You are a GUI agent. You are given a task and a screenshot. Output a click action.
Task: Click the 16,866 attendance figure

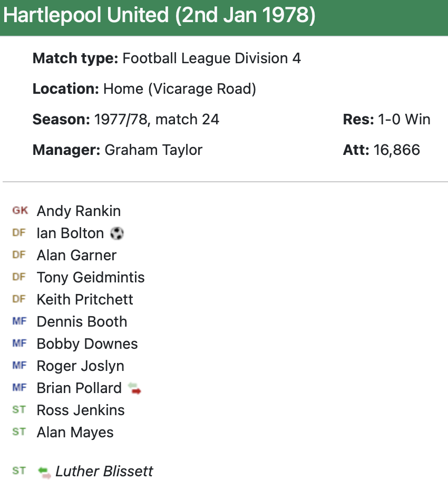tap(397, 150)
